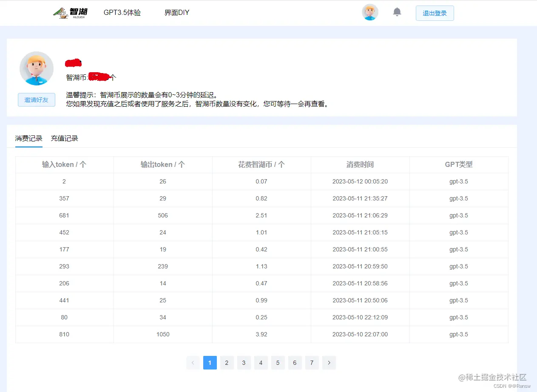
Task: Select the 消费记录 tab
Action: [x=28, y=138]
